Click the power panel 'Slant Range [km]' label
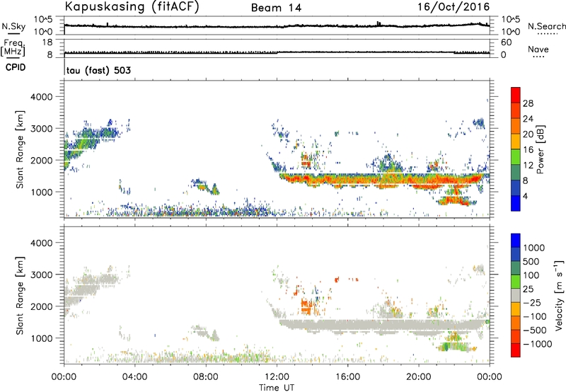Image resolution: width=566 pixels, height=392 pixels. pos(20,149)
